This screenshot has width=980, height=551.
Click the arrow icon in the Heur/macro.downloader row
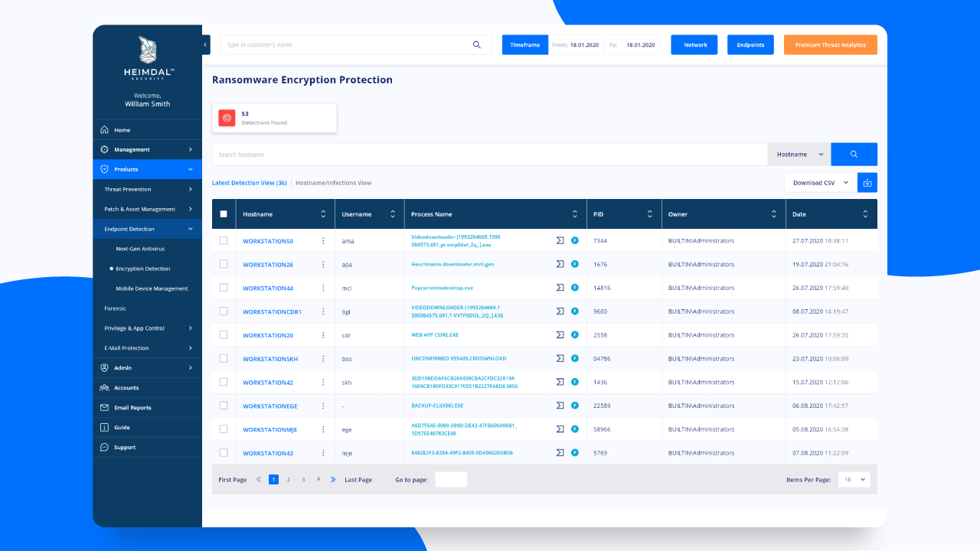pyautogui.click(x=560, y=264)
